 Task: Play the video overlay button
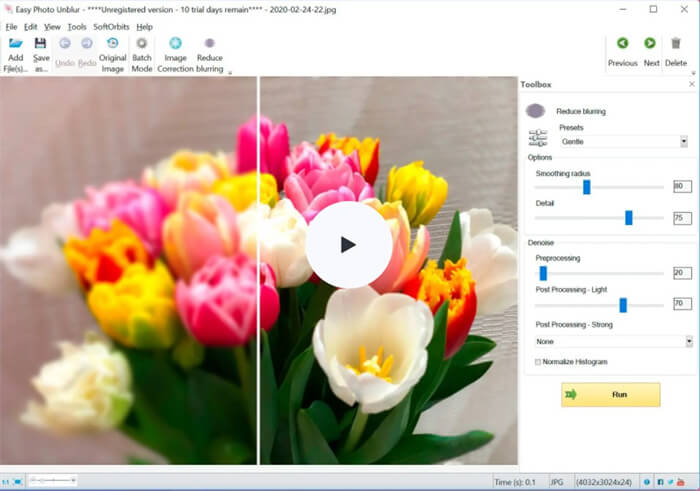click(349, 245)
